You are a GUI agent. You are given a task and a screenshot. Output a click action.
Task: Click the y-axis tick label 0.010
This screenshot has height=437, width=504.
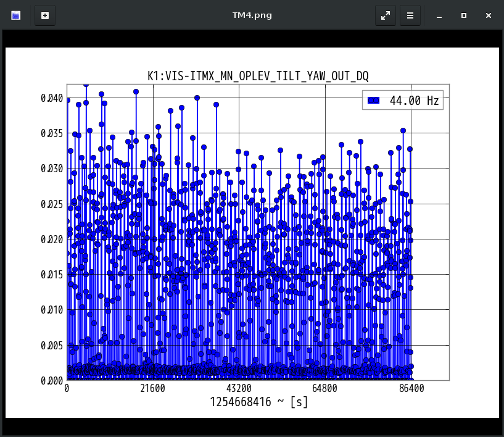coord(52,310)
